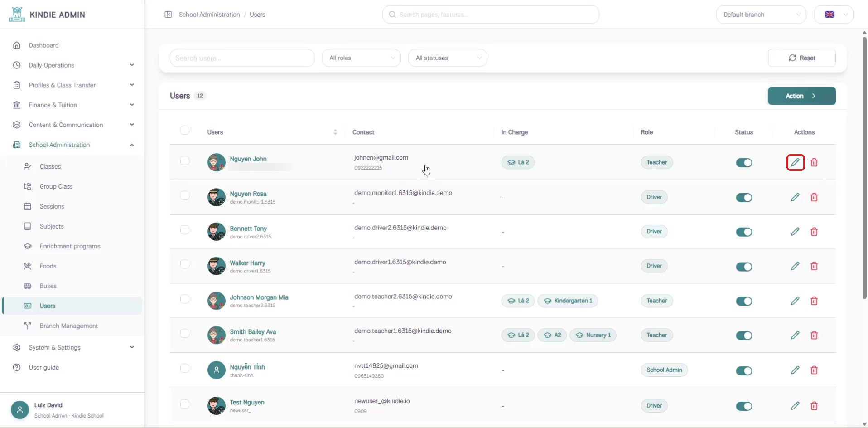Toggle the select-all users checkbox
The image size is (868, 428).
point(185,131)
